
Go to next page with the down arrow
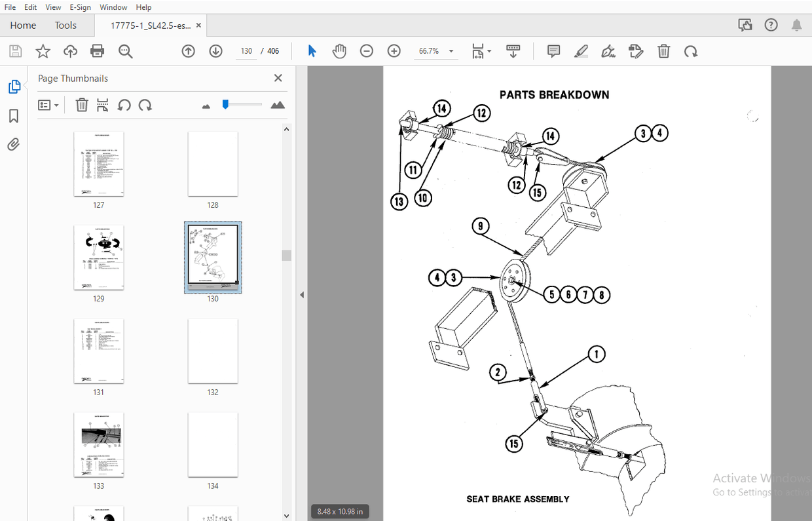pos(215,50)
